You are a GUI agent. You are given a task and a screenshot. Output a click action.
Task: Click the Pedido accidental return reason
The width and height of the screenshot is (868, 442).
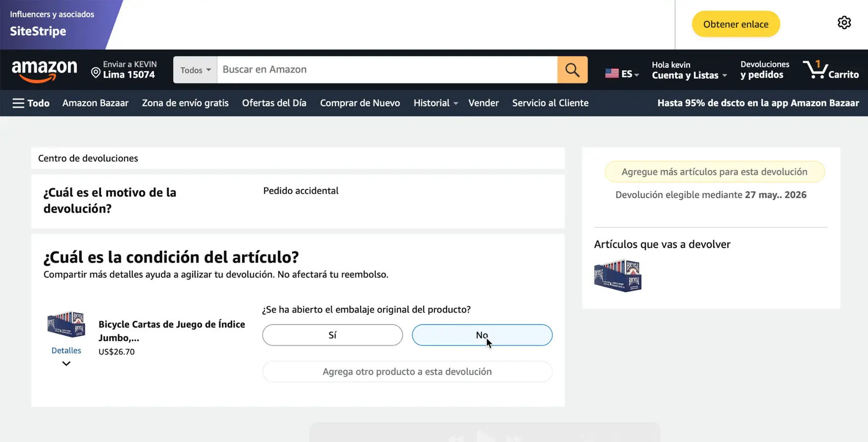click(x=301, y=191)
